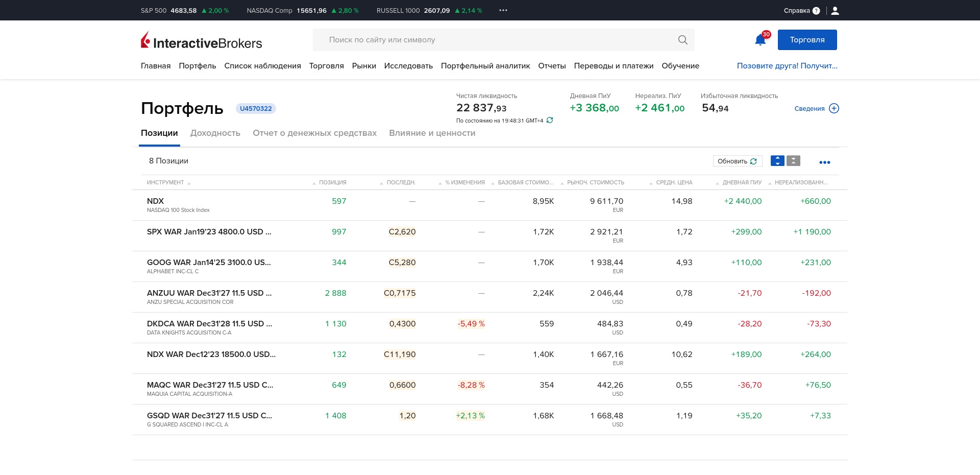Show more market indices via ellipsis
The height and width of the screenshot is (475, 980).
tap(503, 11)
